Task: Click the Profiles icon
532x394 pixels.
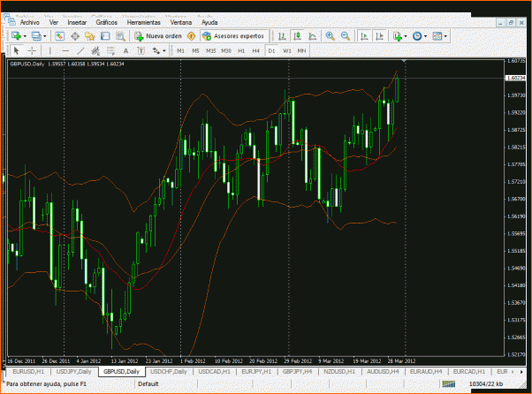Action: pos(36,36)
